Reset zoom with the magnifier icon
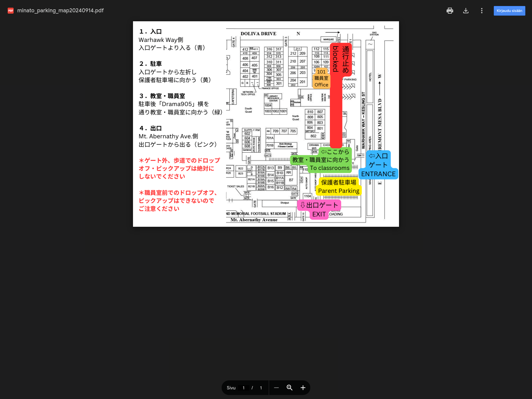Viewport: 532px width, 399px height. 290,388
